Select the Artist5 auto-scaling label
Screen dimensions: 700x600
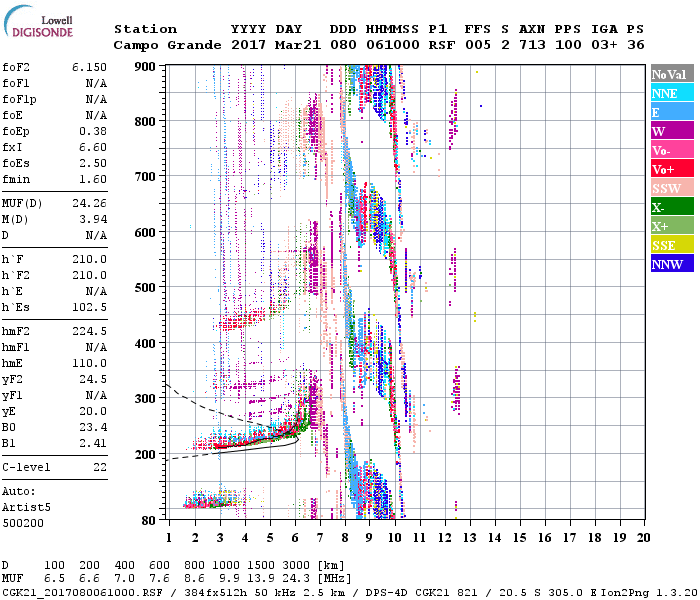pyautogui.click(x=28, y=507)
